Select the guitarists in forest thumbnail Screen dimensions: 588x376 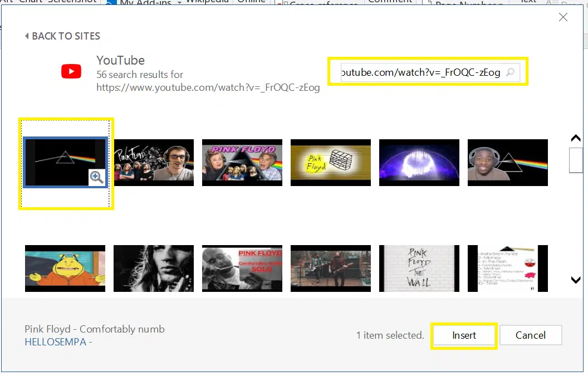click(x=331, y=268)
